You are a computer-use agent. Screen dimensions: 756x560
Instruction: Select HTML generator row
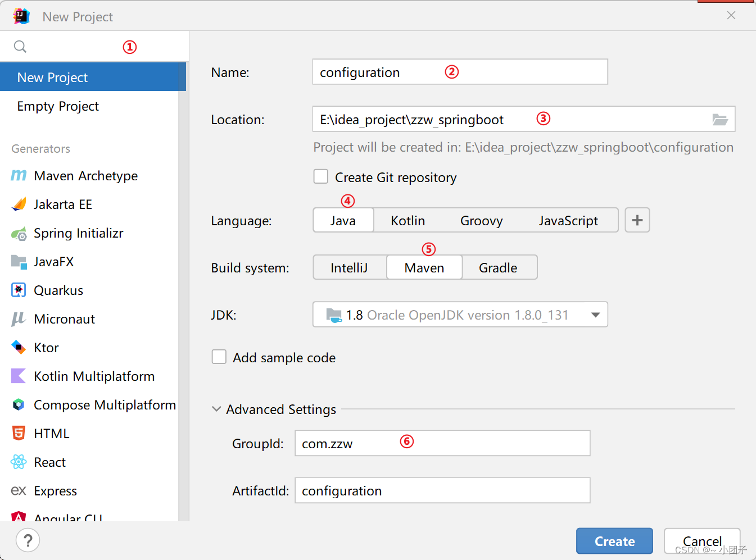click(x=89, y=434)
